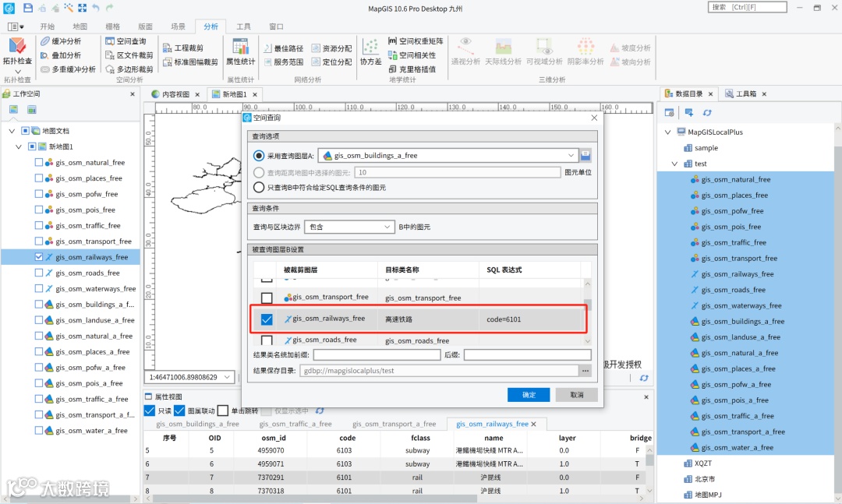
Task: Select 北京市 database in data catalog
Action: pyautogui.click(x=705, y=479)
